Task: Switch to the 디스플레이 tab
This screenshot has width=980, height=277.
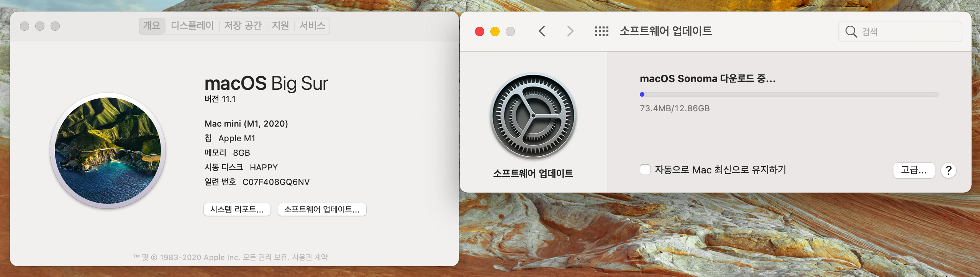Action: pos(192,26)
